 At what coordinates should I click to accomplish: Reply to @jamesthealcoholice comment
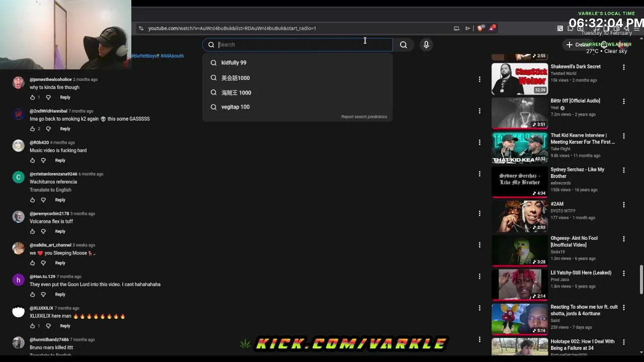[x=65, y=98]
